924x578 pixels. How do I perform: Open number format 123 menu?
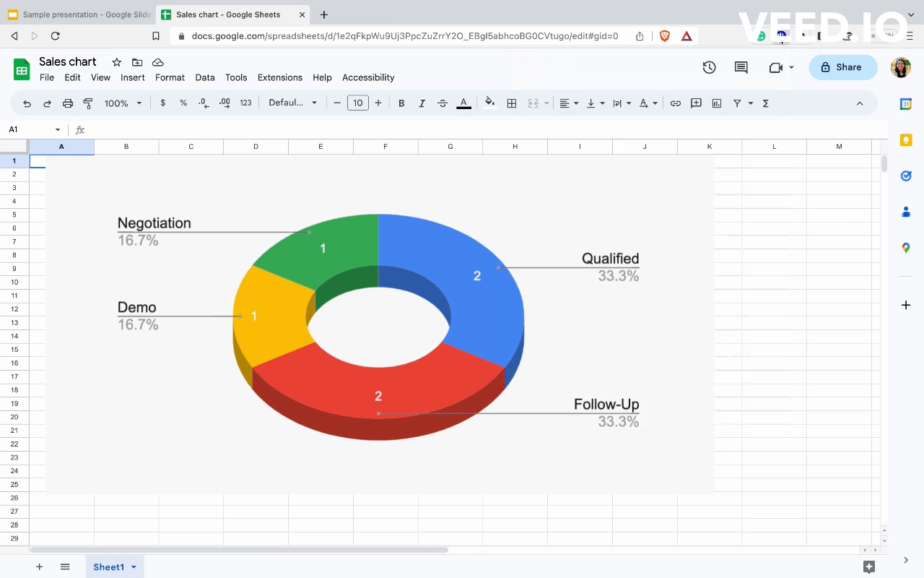pyautogui.click(x=245, y=103)
